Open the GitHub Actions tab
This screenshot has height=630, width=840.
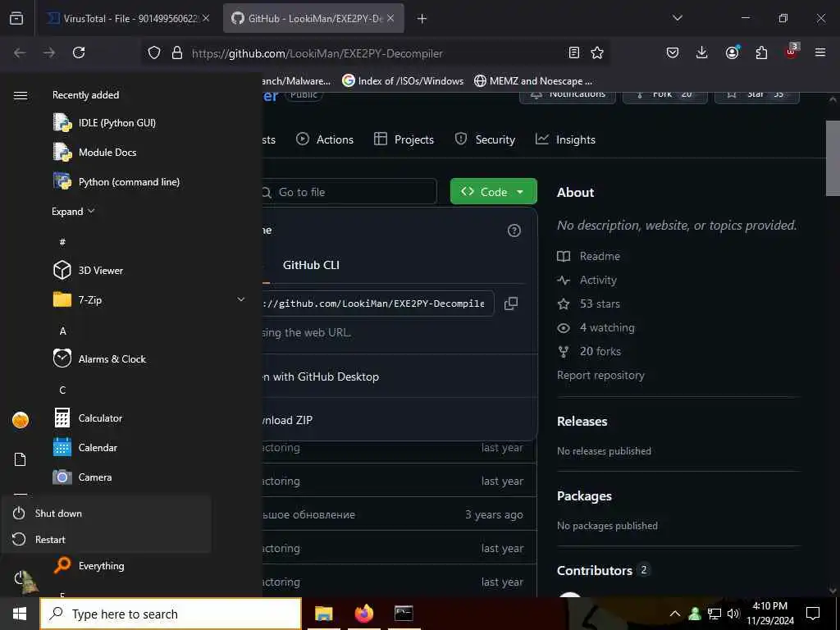(325, 139)
